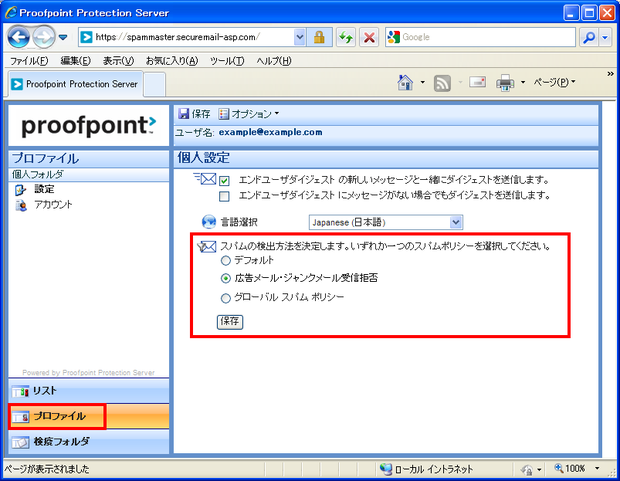Click the Print icon
Viewport: 620px width, 481px height.
click(505, 83)
